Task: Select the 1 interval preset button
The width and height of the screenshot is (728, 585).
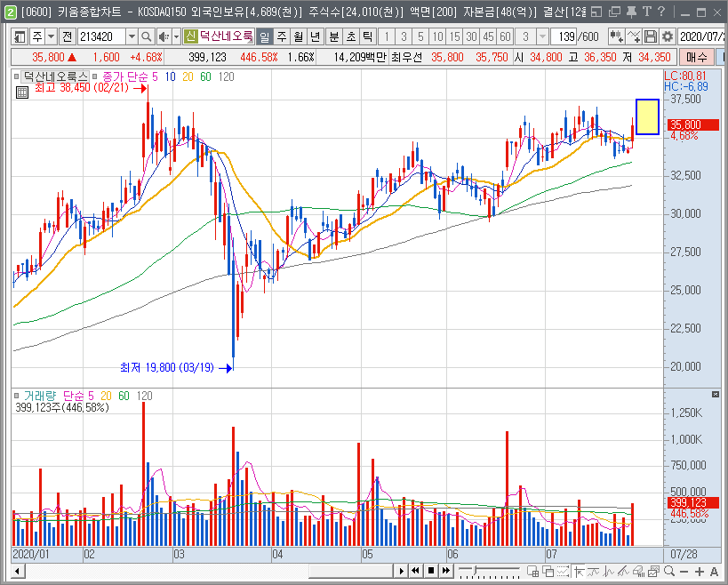Action: 387,36
